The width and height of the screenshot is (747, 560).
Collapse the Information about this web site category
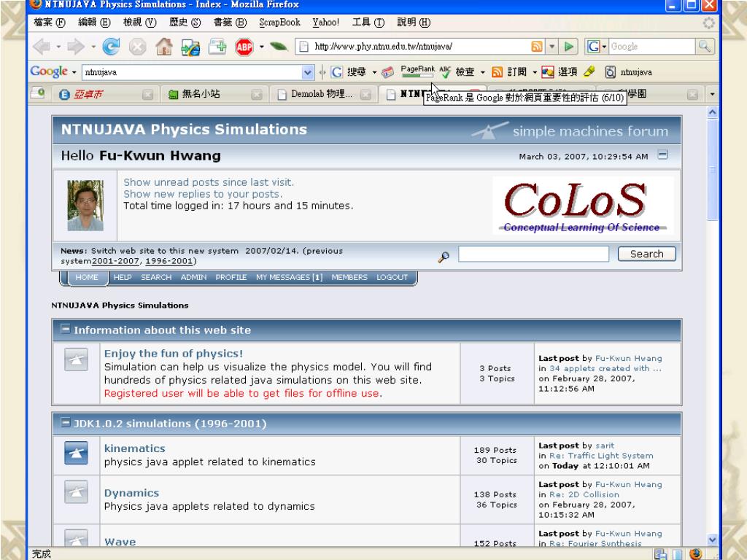coord(65,329)
